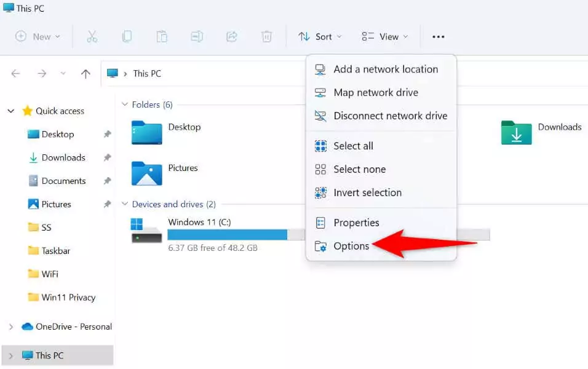
Task: Choose Select all from the menu
Action: 352,146
